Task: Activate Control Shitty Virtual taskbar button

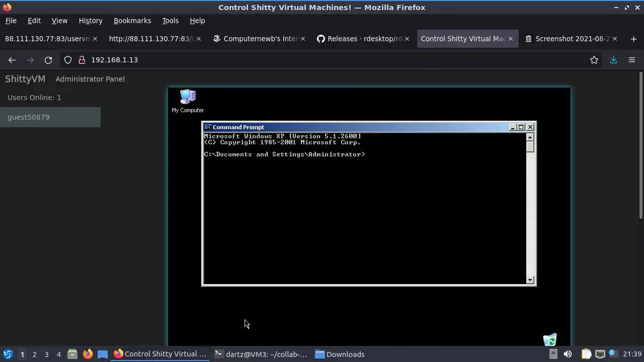Action: 160,354
